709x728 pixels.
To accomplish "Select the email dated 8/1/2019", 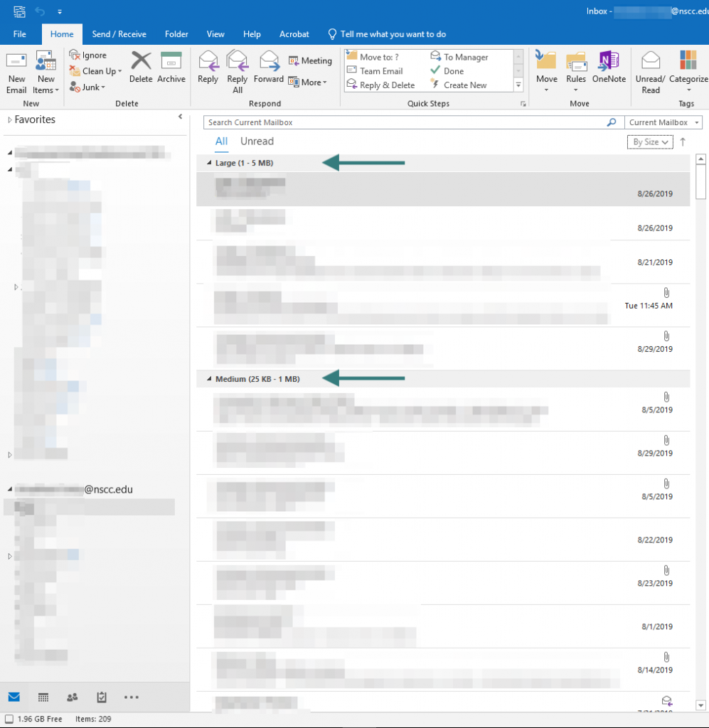I will [x=443, y=626].
